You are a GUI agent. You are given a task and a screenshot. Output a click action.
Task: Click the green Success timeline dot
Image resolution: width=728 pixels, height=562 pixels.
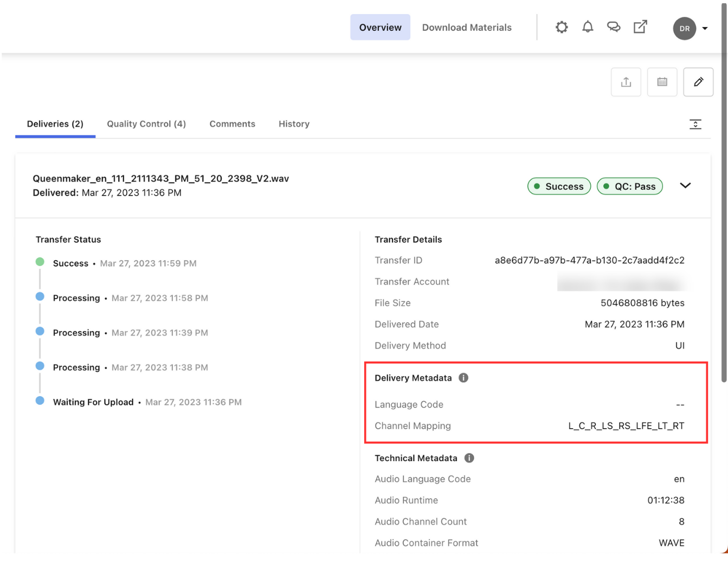pyautogui.click(x=40, y=262)
